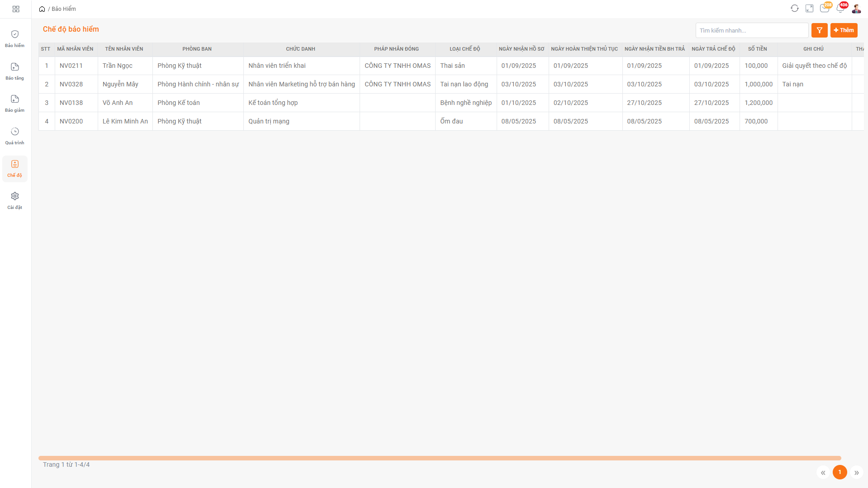Viewport: 868px width, 488px height.
Task: Open Quá trình sidebar item
Action: pyautogui.click(x=15, y=136)
